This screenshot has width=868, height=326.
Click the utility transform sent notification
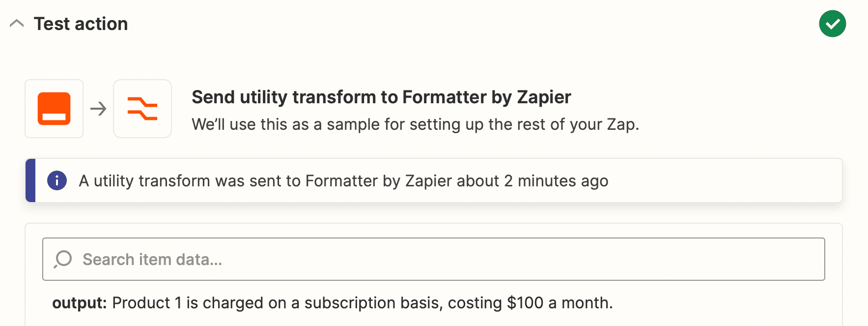tap(343, 181)
